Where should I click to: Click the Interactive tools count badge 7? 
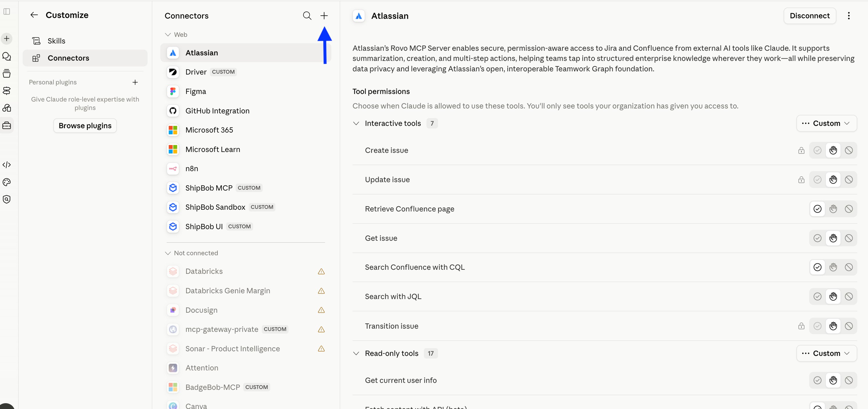point(432,123)
